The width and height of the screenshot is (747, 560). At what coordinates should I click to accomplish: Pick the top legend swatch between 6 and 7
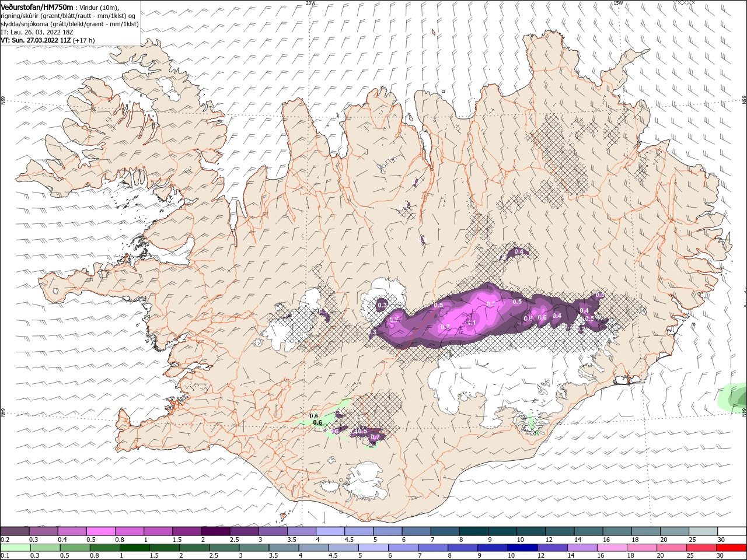pyautogui.click(x=417, y=531)
